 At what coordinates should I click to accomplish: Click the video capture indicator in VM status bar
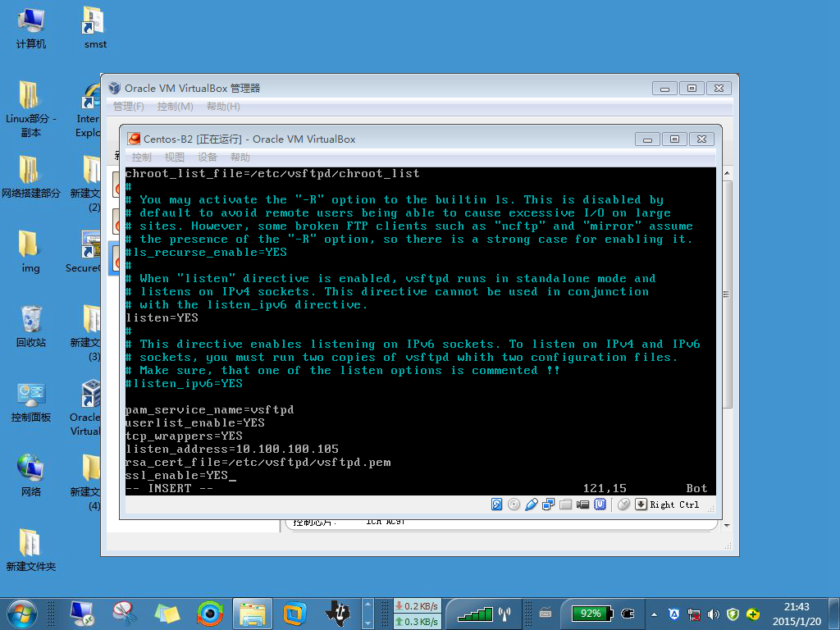[583, 504]
